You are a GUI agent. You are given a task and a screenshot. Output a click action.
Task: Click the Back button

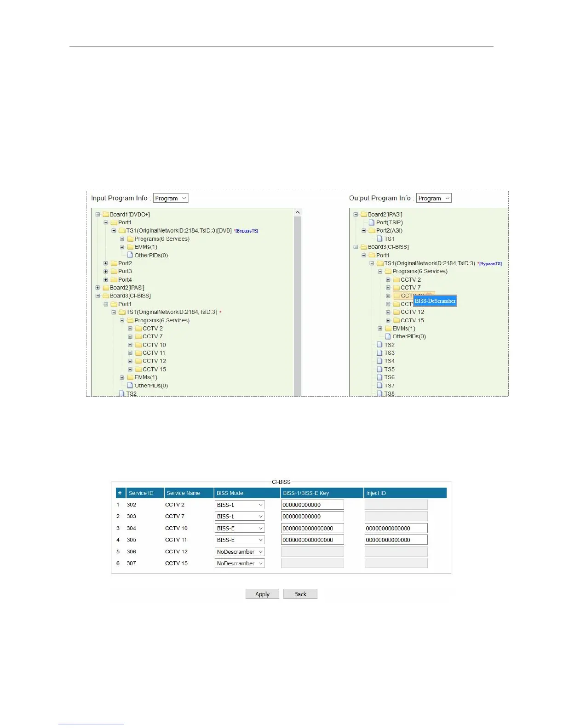tap(300, 594)
